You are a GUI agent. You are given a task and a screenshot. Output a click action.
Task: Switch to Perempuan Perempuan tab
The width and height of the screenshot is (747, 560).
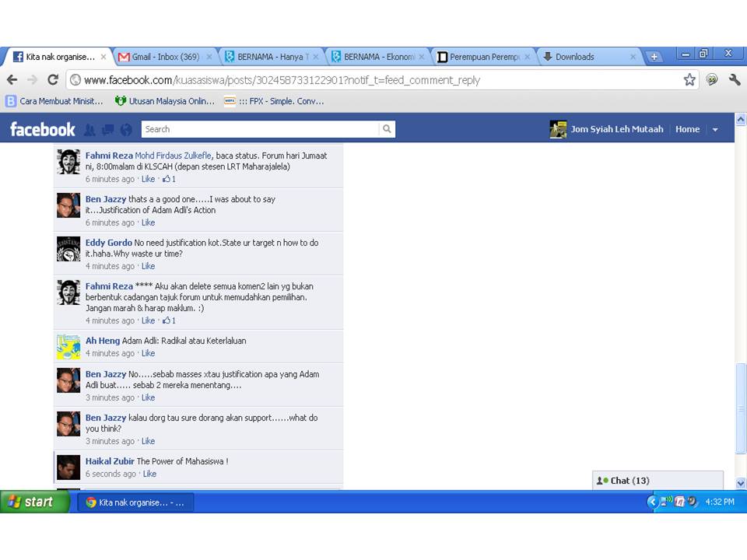tap(483, 57)
